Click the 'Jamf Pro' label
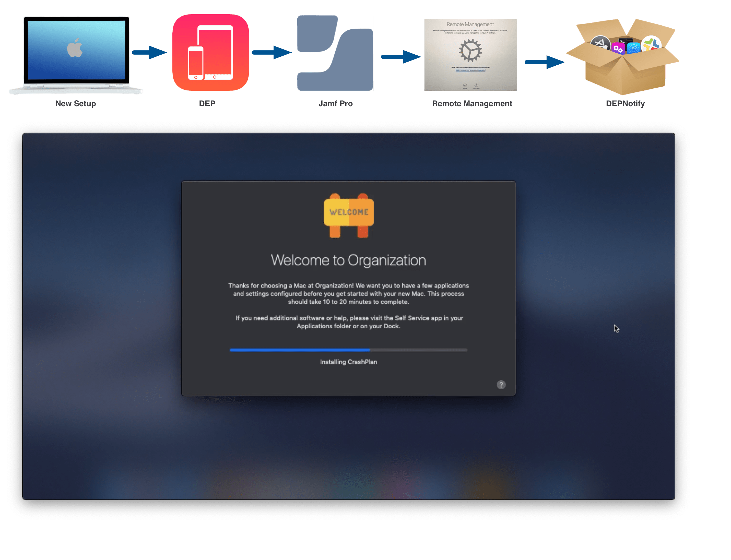731x560 pixels. click(335, 104)
